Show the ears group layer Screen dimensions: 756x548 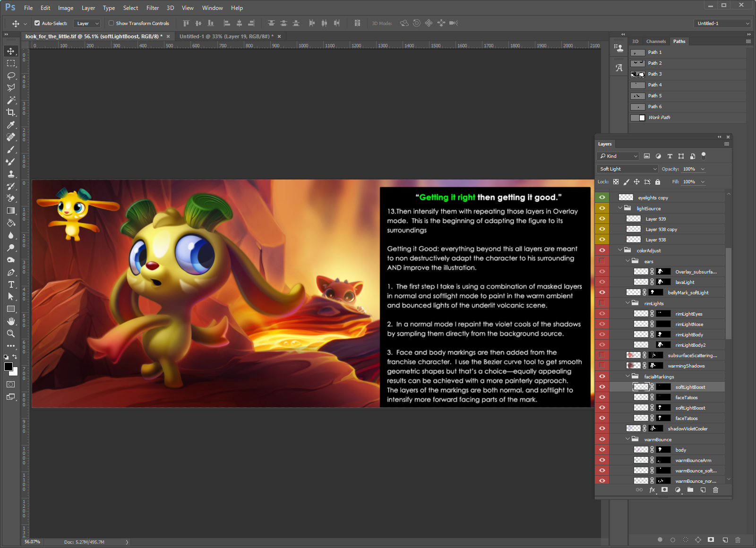[x=602, y=261]
